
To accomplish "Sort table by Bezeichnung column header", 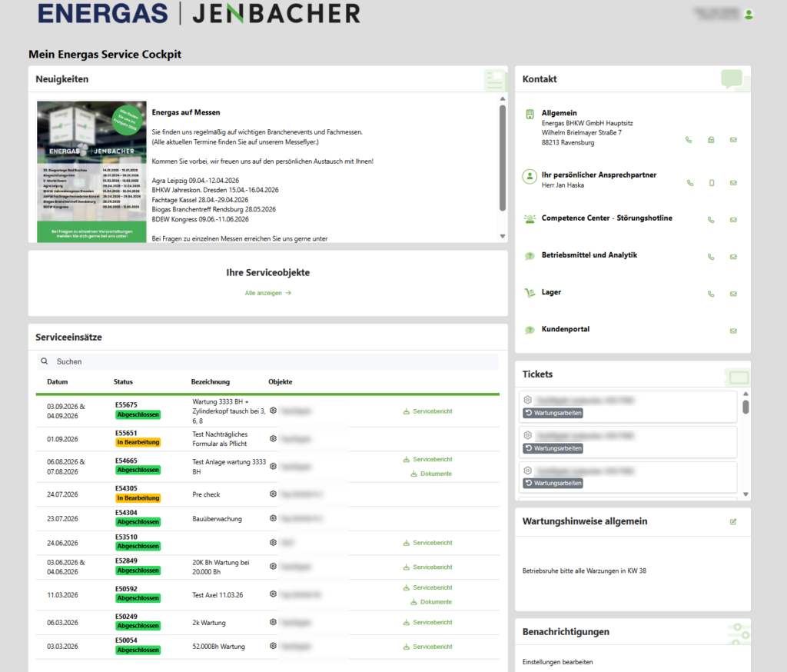I will [211, 382].
